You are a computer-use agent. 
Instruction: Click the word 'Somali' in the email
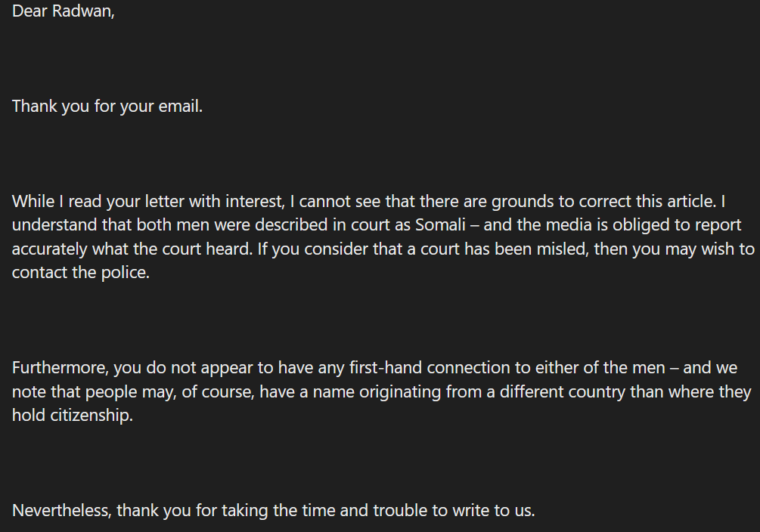point(440,225)
